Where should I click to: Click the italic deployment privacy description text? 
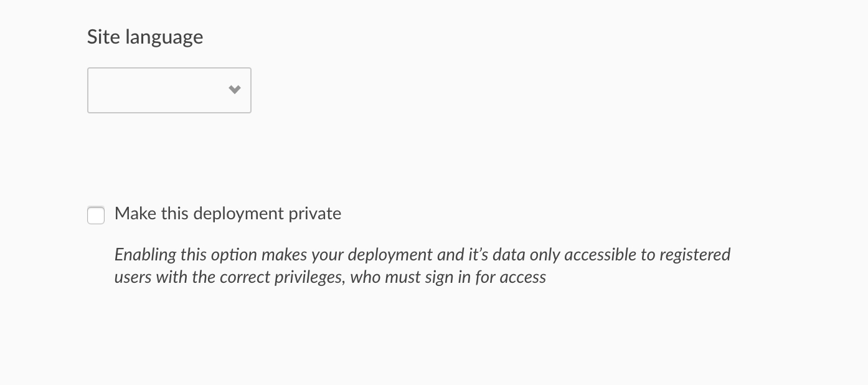tap(422, 265)
